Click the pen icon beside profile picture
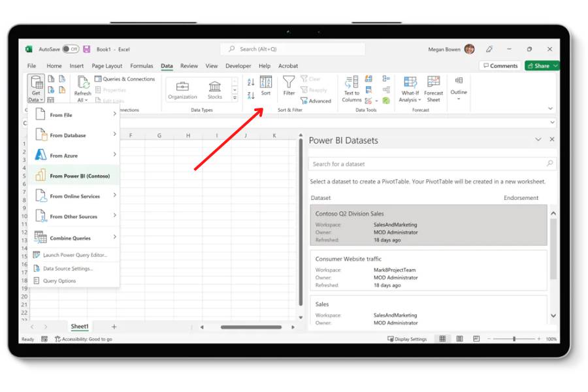This screenshot has height=392, width=588. click(x=489, y=49)
